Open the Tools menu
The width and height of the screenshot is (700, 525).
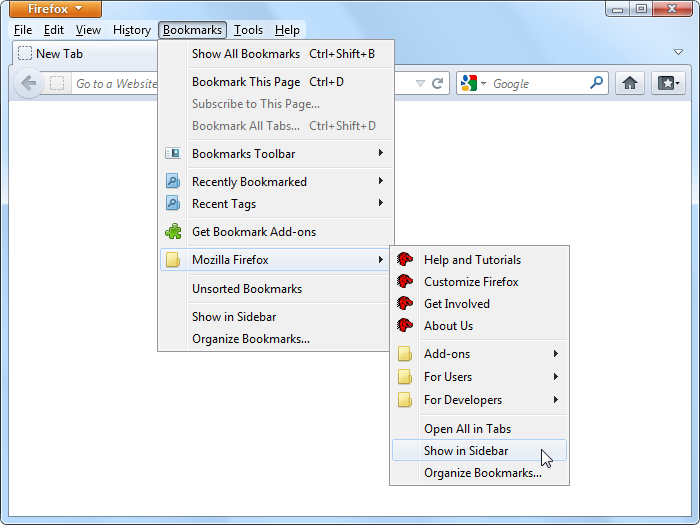(248, 30)
